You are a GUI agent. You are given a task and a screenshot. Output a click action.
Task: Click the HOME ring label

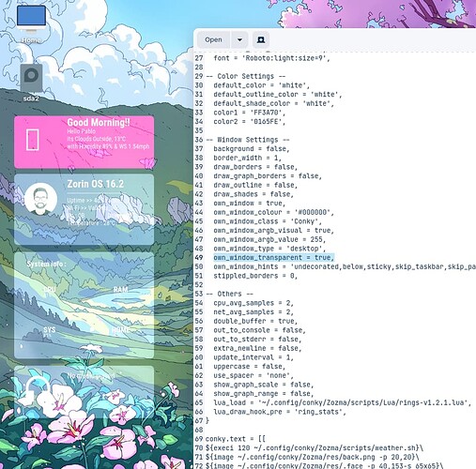[x=120, y=330]
